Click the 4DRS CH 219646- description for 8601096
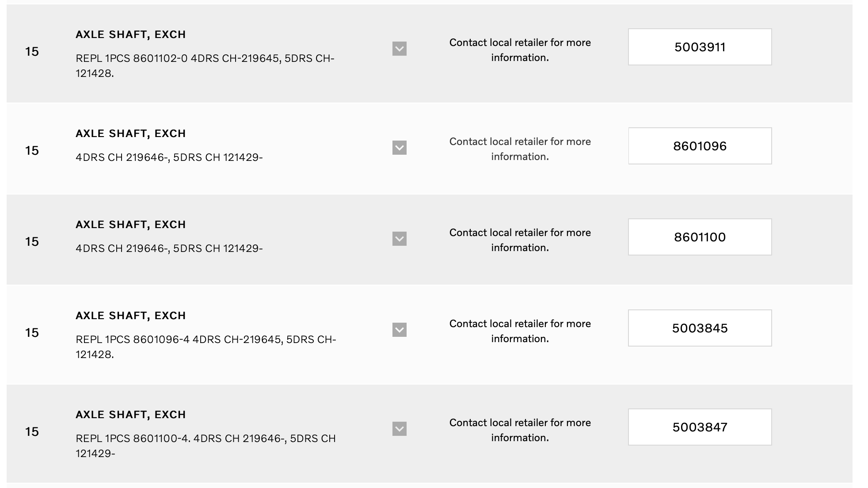Image resolution: width=868 pixels, height=488 pixels. 169,157
